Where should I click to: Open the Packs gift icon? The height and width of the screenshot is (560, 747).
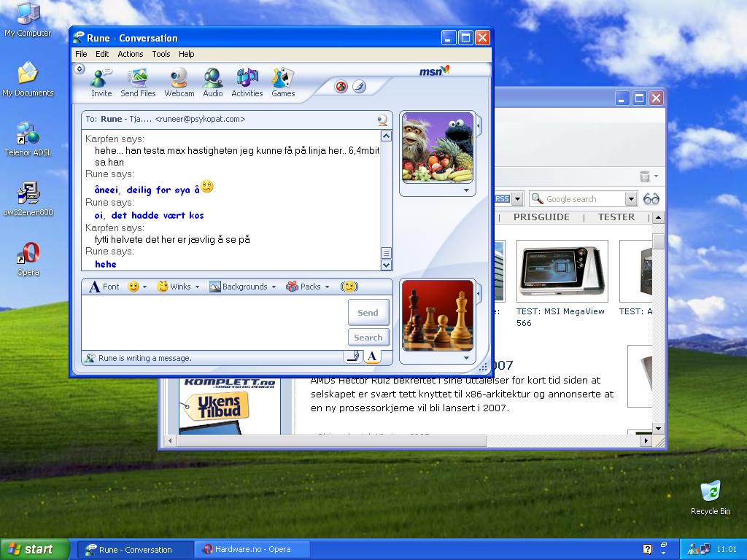(x=292, y=287)
